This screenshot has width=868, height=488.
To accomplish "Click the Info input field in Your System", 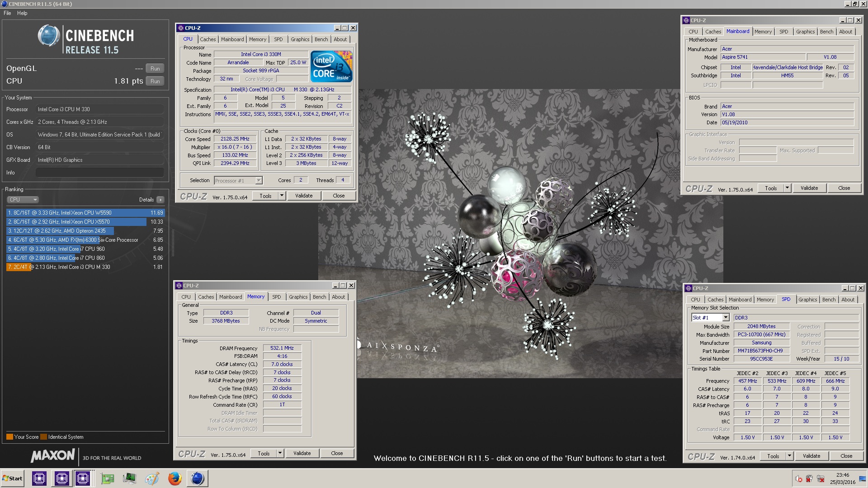I will [100, 173].
